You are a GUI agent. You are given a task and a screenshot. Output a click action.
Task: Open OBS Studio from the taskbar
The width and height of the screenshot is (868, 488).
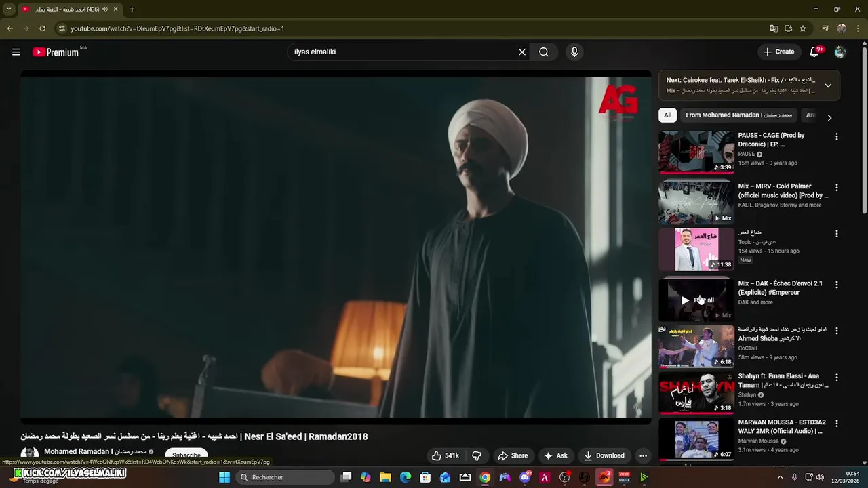click(564, 477)
